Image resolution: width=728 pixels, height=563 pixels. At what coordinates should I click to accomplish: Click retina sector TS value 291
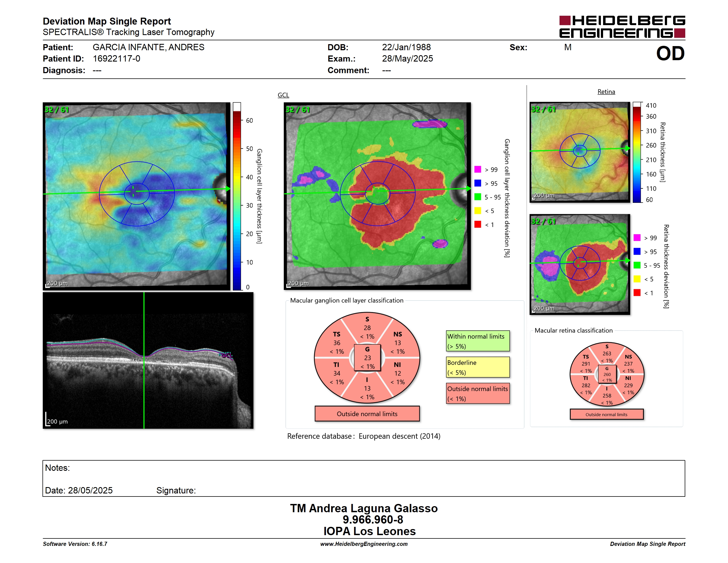(x=586, y=364)
